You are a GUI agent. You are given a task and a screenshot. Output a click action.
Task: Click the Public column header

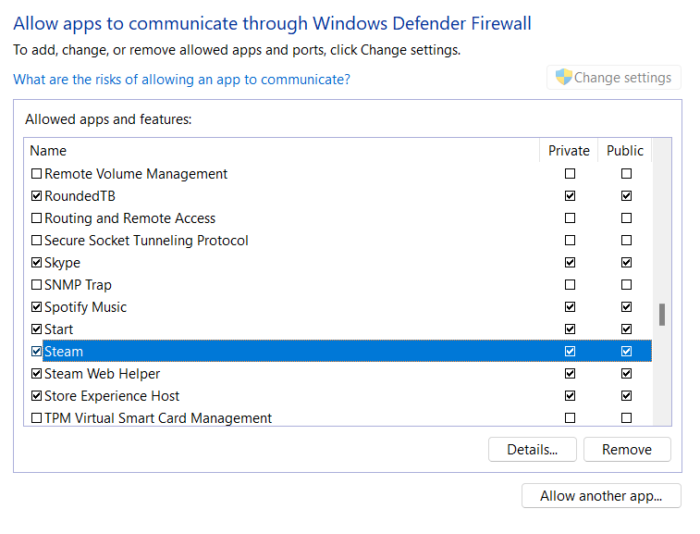coord(625,151)
